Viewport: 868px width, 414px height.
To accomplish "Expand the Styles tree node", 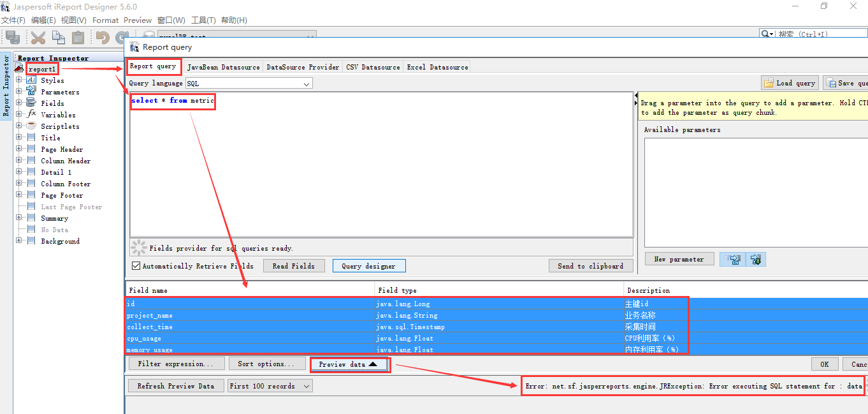I will (x=19, y=80).
